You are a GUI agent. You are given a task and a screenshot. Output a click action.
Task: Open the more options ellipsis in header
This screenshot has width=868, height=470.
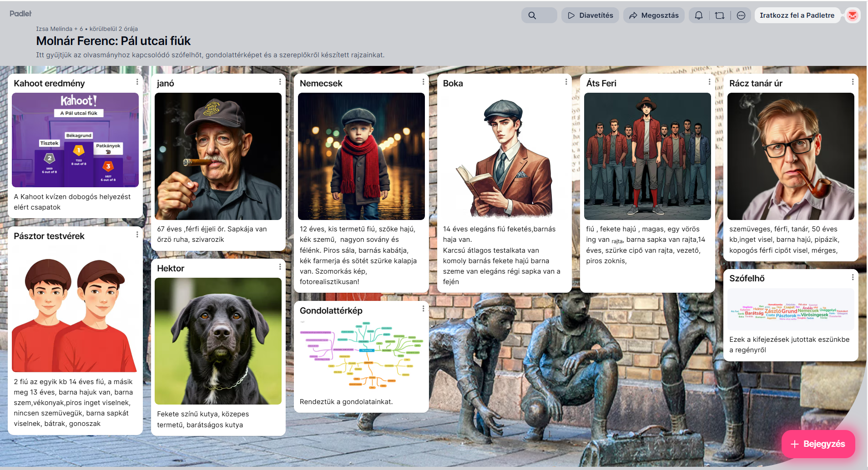point(741,15)
